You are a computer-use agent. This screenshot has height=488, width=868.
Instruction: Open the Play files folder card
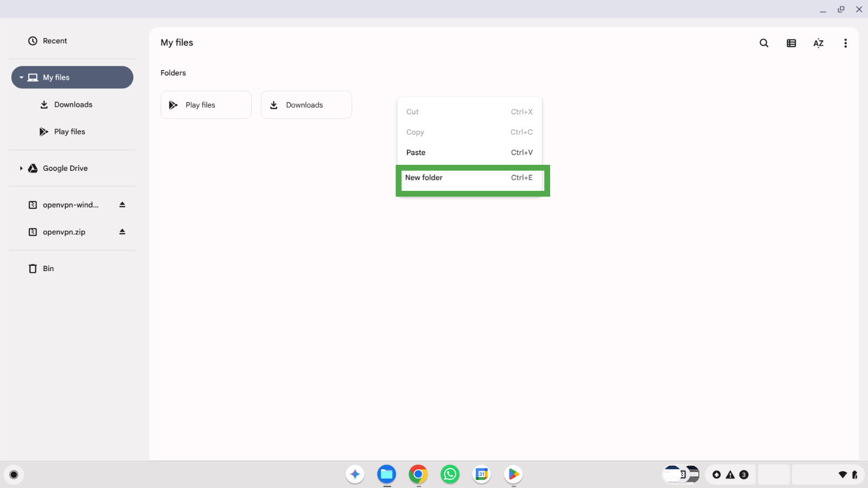point(206,105)
